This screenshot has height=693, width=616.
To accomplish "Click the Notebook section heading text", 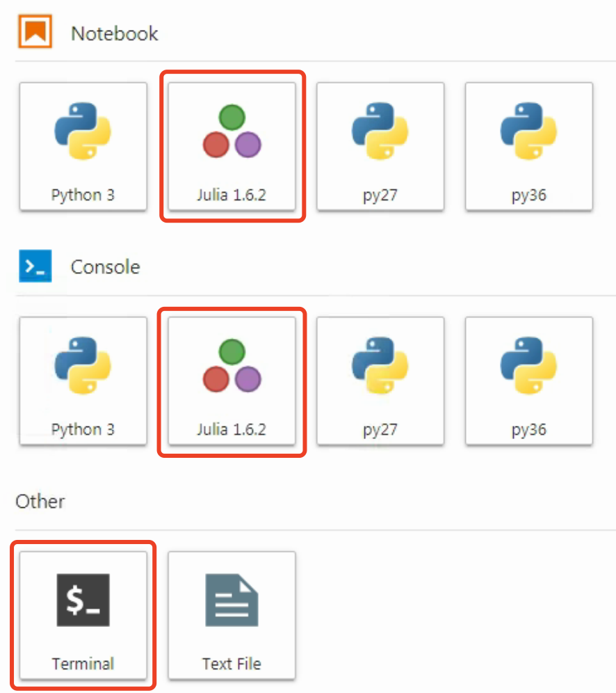I will tap(114, 33).
